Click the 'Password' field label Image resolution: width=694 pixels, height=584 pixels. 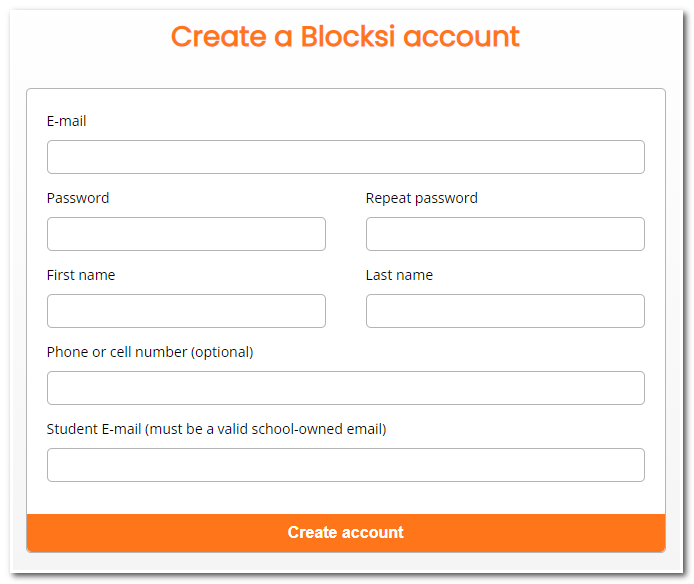[78, 198]
